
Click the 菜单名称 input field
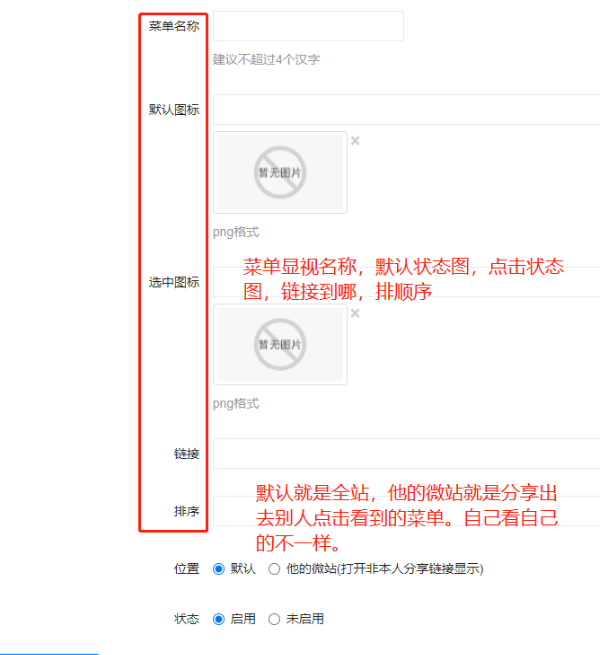point(308,26)
